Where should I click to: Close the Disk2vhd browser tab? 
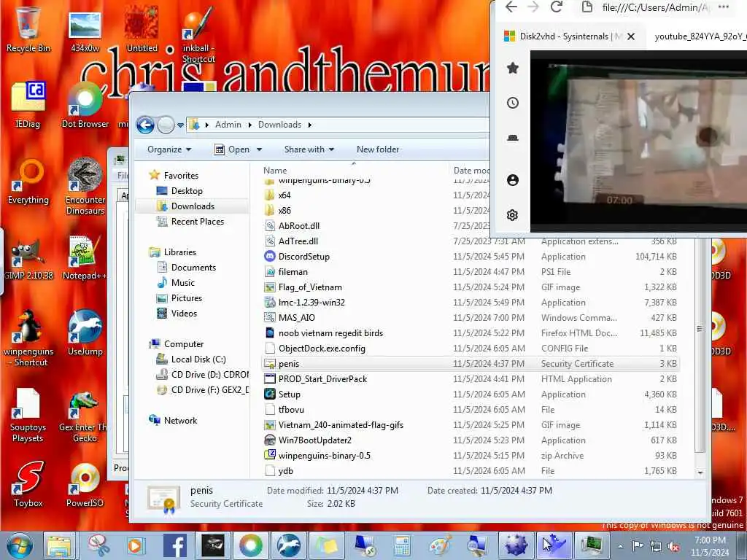click(x=631, y=36)
